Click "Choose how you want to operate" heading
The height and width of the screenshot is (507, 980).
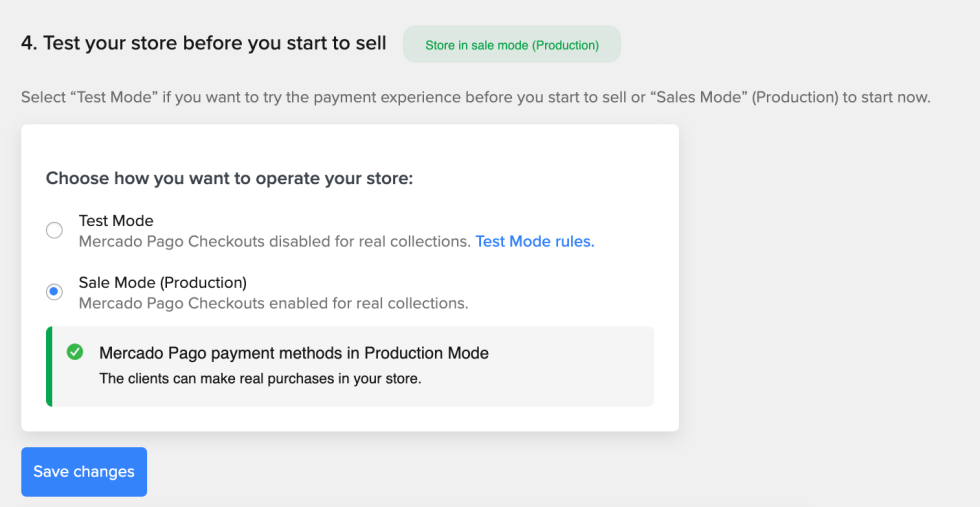pos(229,179)
